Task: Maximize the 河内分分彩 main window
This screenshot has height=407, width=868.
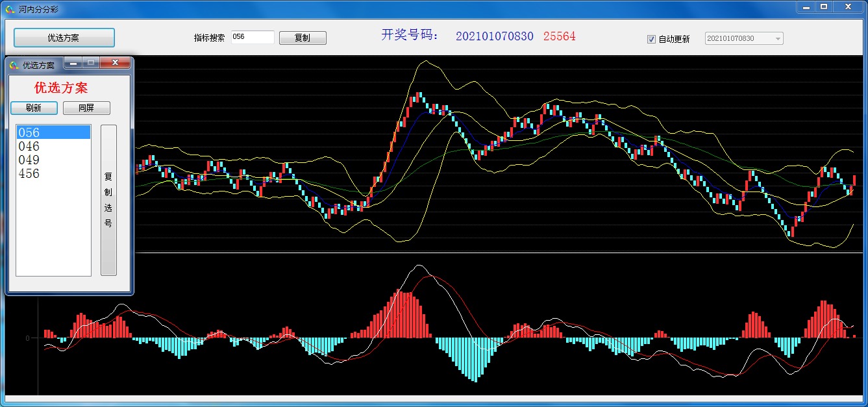Action: coord(824,6)
